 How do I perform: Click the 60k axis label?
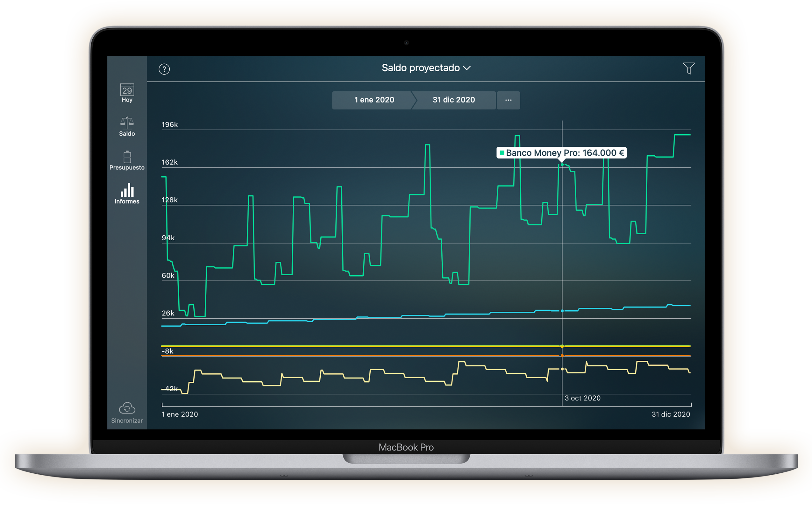point(168,275)
